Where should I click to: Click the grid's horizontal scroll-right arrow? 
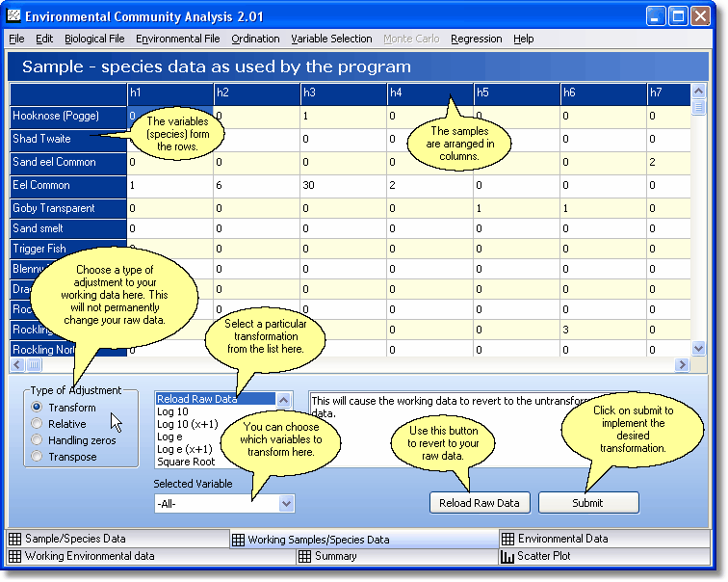682,365
